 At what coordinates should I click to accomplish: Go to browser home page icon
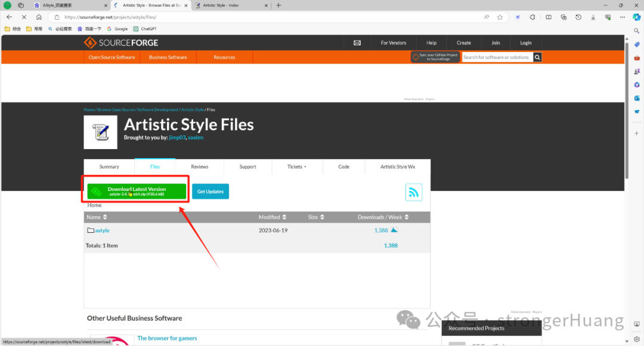point(39,17)
